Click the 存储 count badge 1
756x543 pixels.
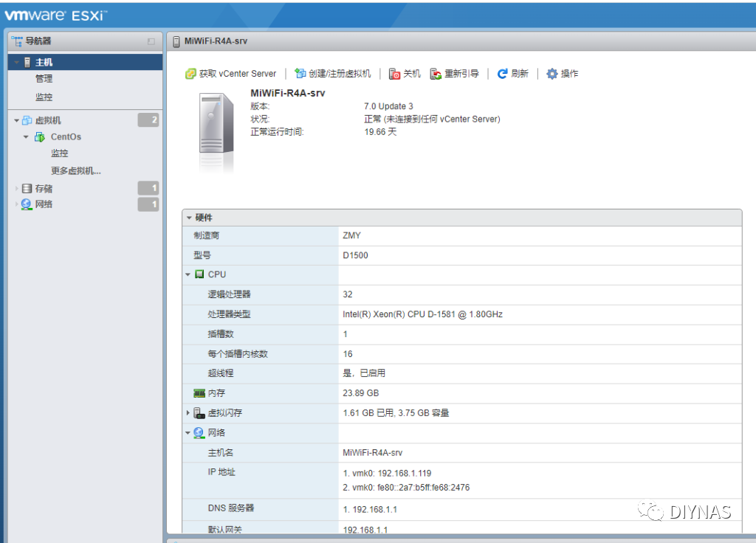click(x=148, y=188)
